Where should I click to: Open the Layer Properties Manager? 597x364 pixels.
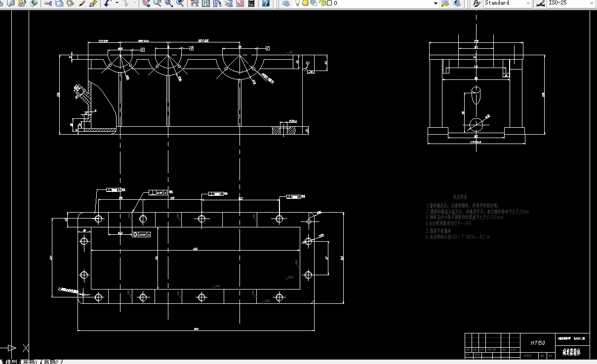286,3
